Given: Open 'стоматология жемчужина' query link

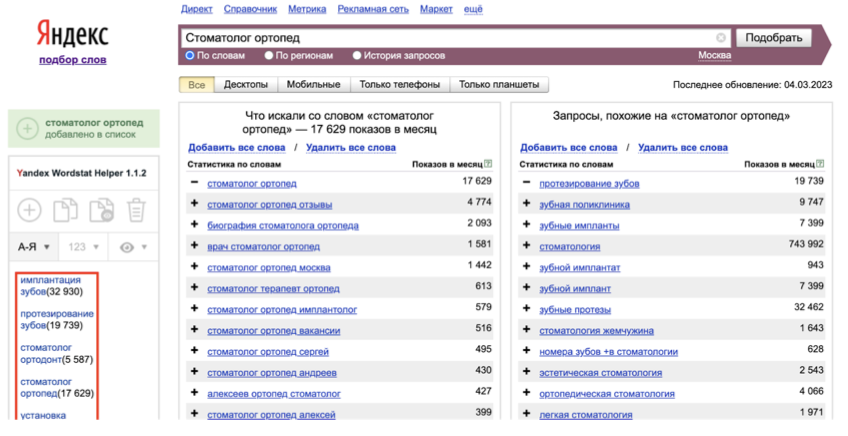Looking at the screenshot, I should tap(597, 331).
